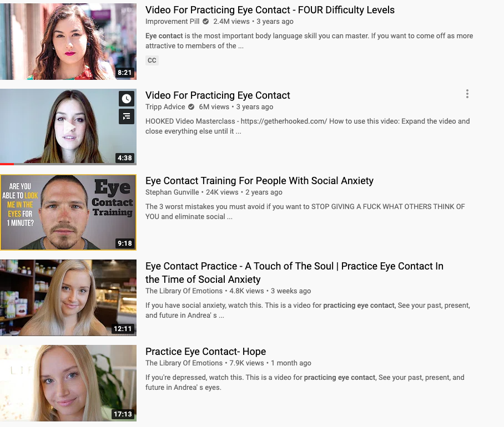Click the Watch Later clock icon
Screen dimensions: 504x427
[x=127, y=99]
